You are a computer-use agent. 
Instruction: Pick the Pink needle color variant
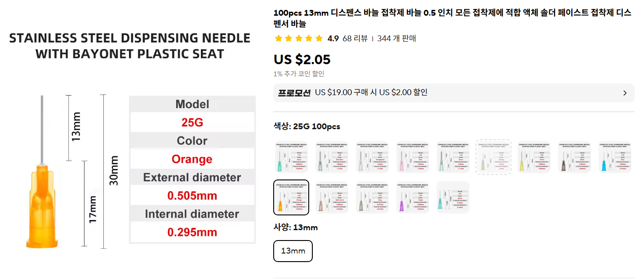(413, 157)
